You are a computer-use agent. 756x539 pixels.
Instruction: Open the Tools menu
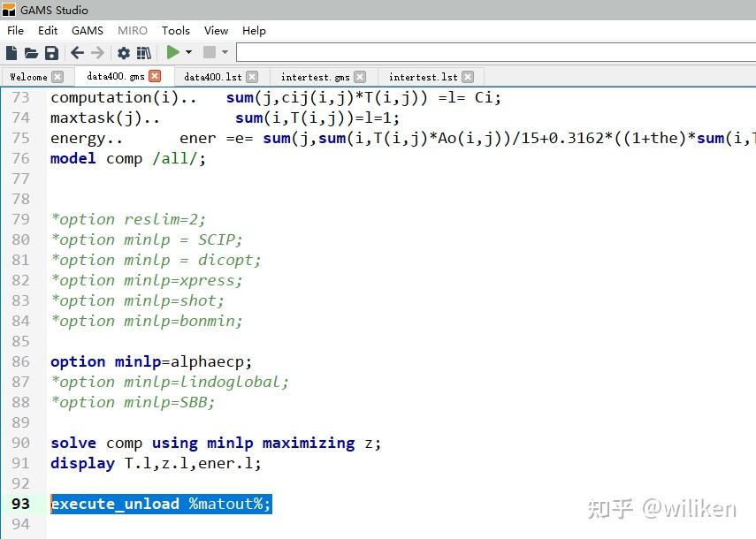click(175, 30)
